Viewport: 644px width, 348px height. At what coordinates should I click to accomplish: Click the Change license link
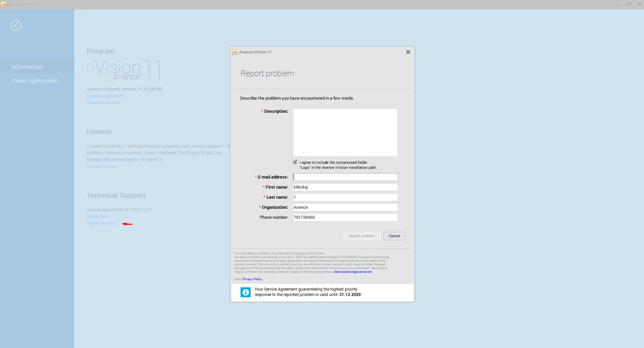click(101, 166)
